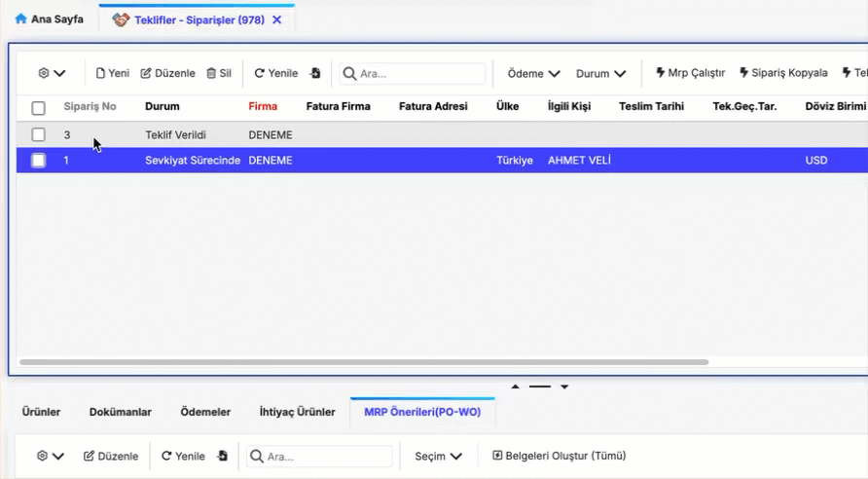868x479 pixels.
Task: Open the Seçim dropdown in bottom panel
Action: click(438, 456)
